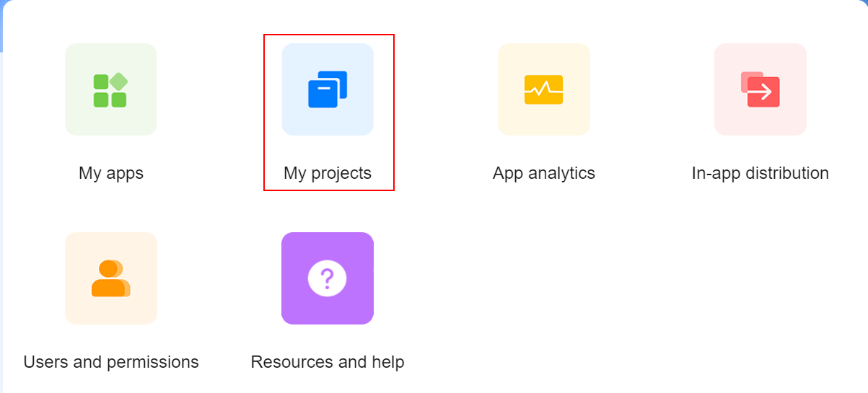
Task: Click the white question mark circle
Action: click(x=328, y=278)
